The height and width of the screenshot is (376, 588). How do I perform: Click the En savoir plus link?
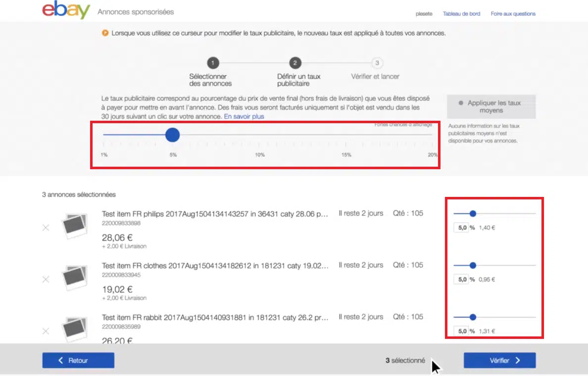tap(244, 116)
